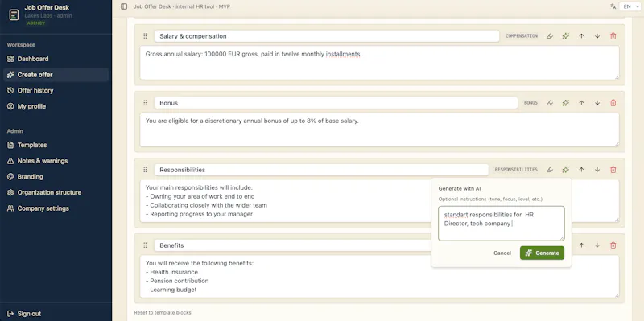Click eraser icon in Responsibilities block
The image size is (644, 321).
550,170
